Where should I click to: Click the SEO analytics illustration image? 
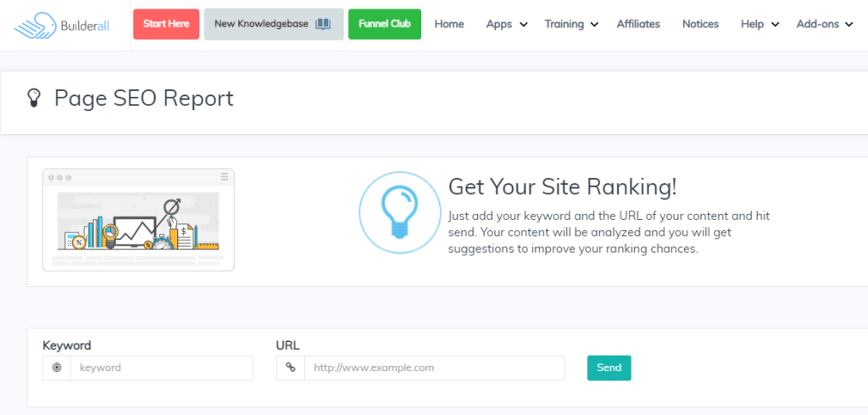[x=138, y=219]
